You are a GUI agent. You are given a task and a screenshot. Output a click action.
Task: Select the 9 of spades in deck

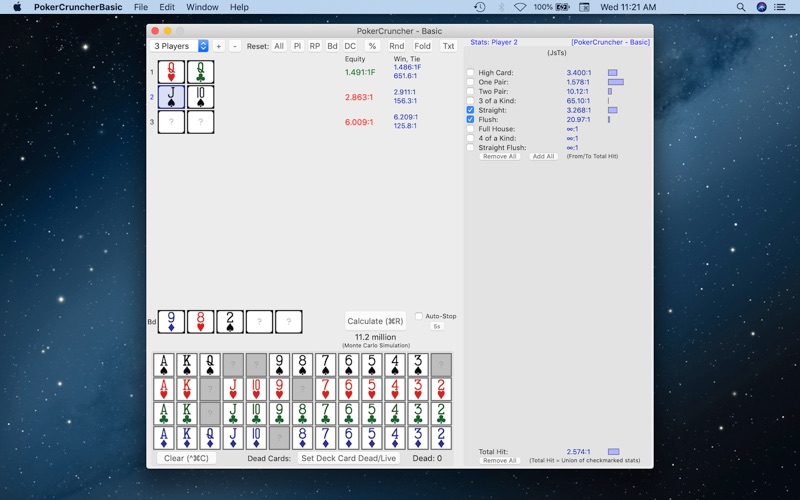(x=279, y=365)
